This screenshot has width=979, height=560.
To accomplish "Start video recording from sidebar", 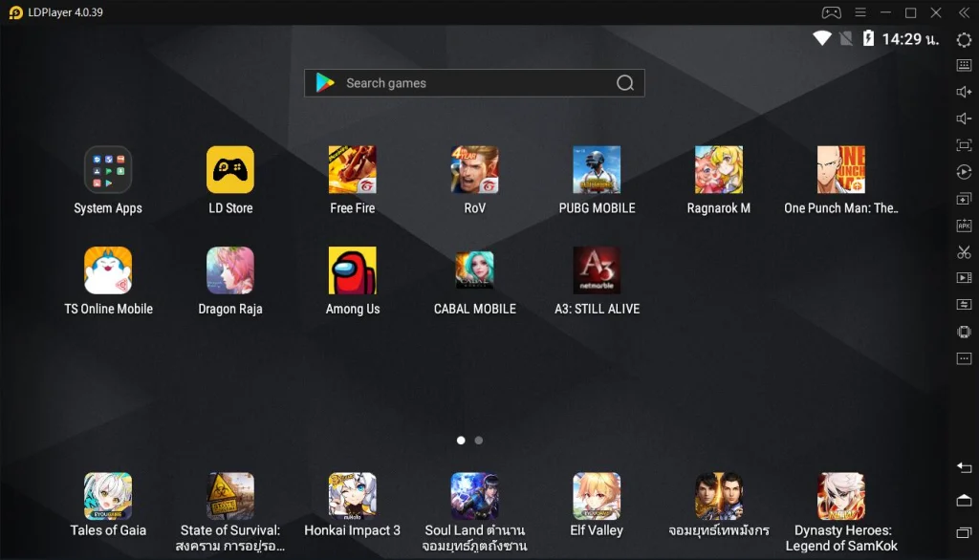I will click(x=964, y=278).
